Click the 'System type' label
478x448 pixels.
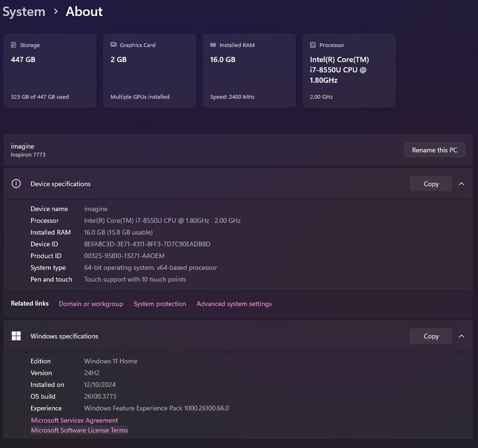48,267
